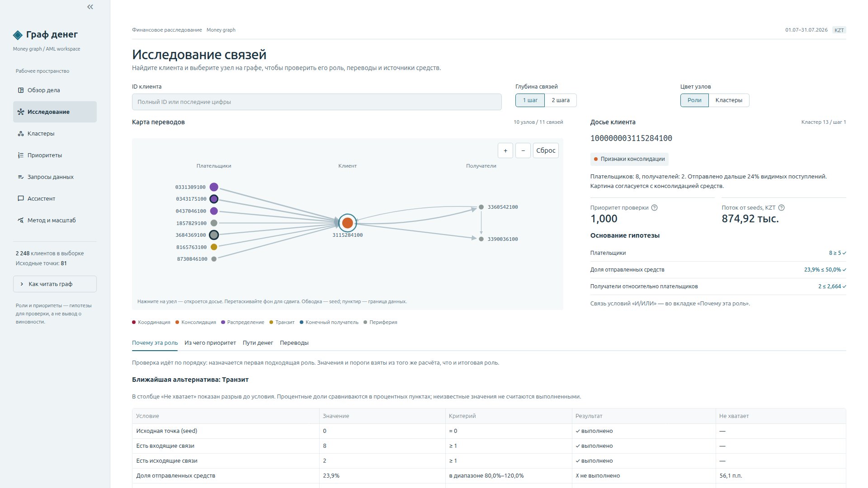Select payer node 3684369100

[x=214, y=235]
